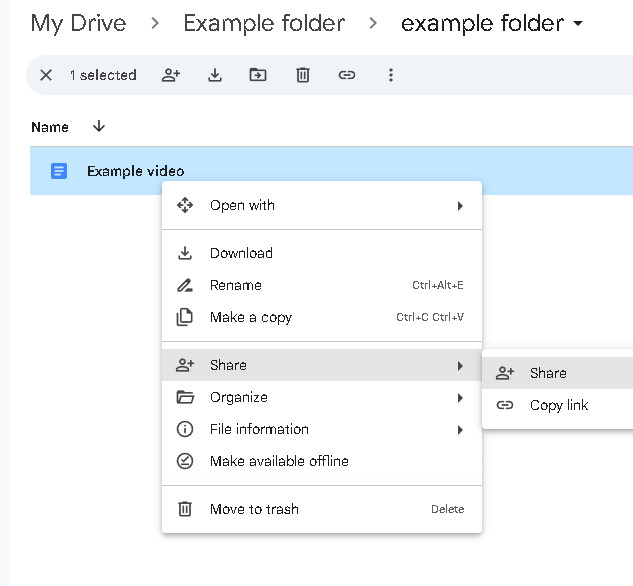633x586 pixels.
Task: Select Move to trash in context menu
Action: 254,509
